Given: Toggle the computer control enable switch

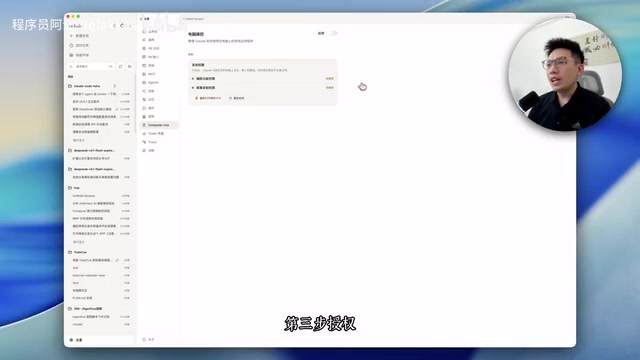Looking at the screenshot, I should tap(333, 33).
